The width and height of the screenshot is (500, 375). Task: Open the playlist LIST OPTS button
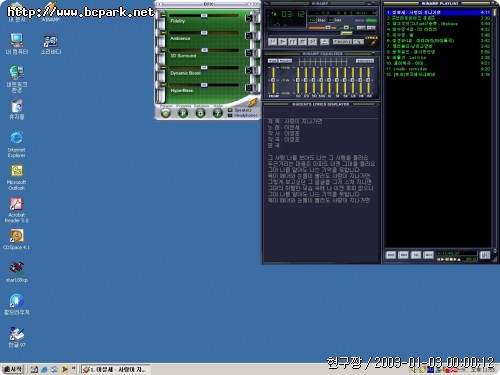[485, 255]
